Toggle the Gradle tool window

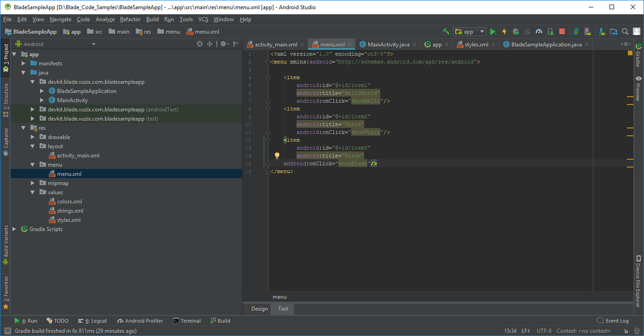[638, 55]
